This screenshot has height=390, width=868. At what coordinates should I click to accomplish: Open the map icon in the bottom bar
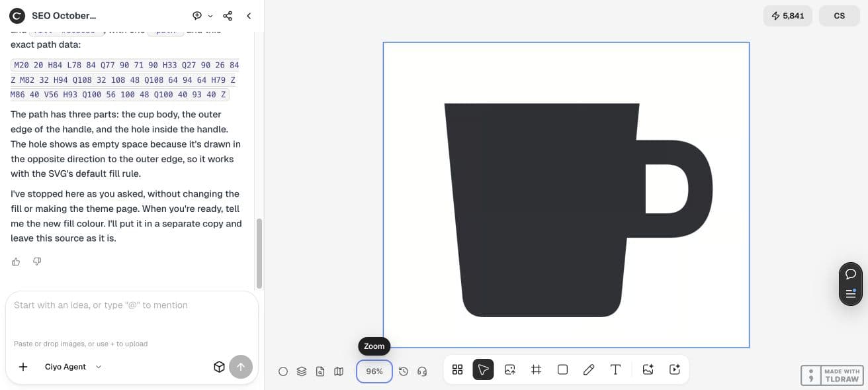pos(339,371)
